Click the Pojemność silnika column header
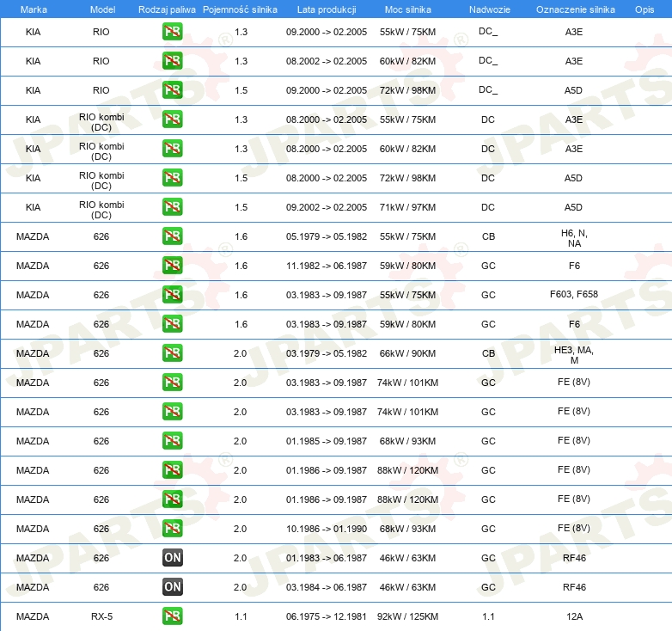Image resolution: width=672 pixels, height=631 pixels. pyautogui.click(x=240, y=9)
